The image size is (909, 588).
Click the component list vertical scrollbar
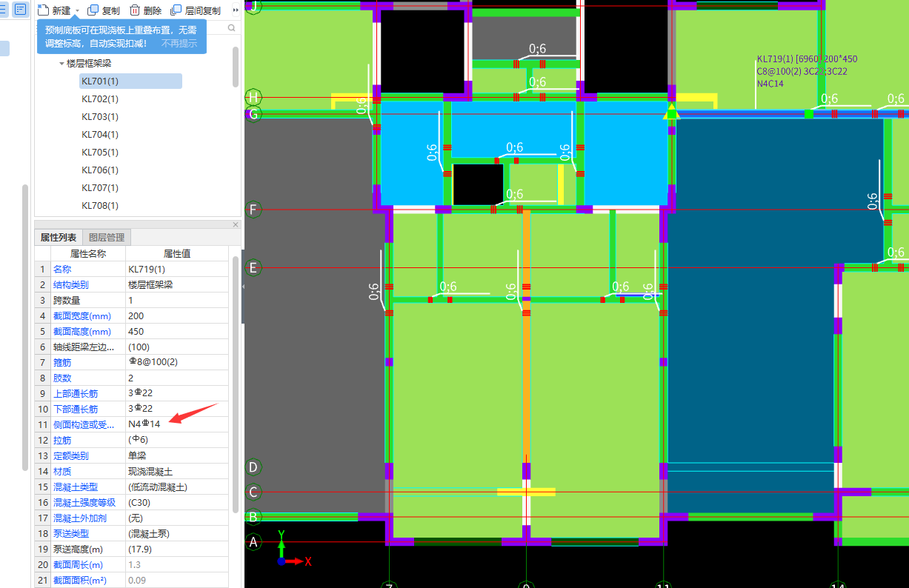(236, 67)
